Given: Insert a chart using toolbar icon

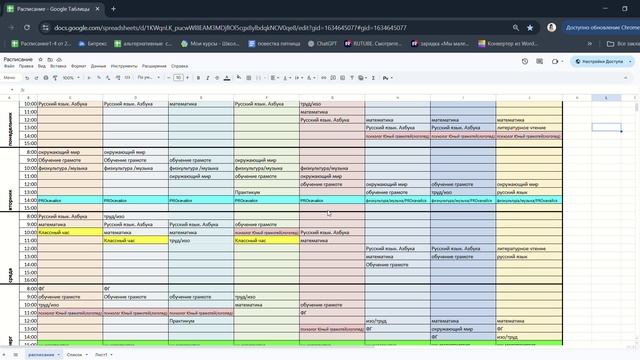Looking at the screenshot, I should tap(342, 78).
